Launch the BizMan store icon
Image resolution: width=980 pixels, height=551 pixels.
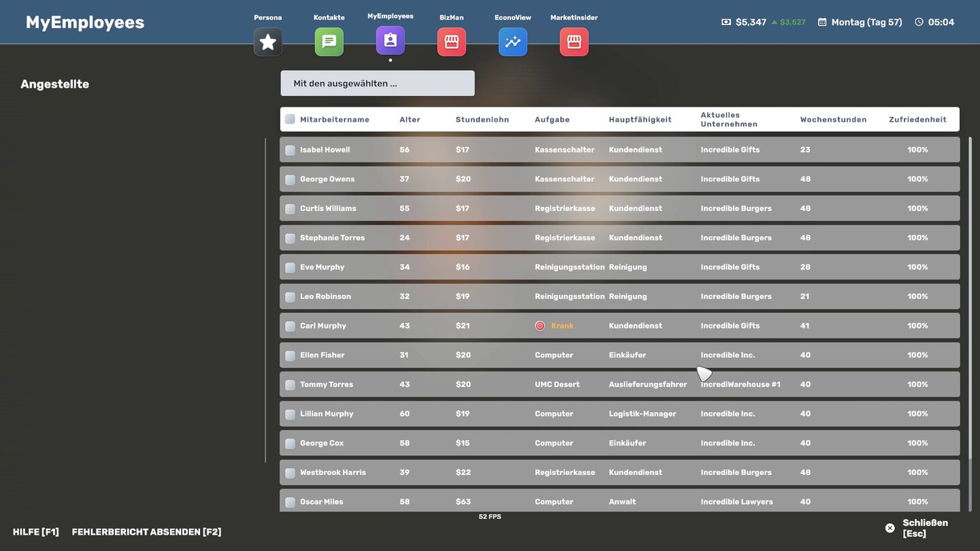coord(451,42)
